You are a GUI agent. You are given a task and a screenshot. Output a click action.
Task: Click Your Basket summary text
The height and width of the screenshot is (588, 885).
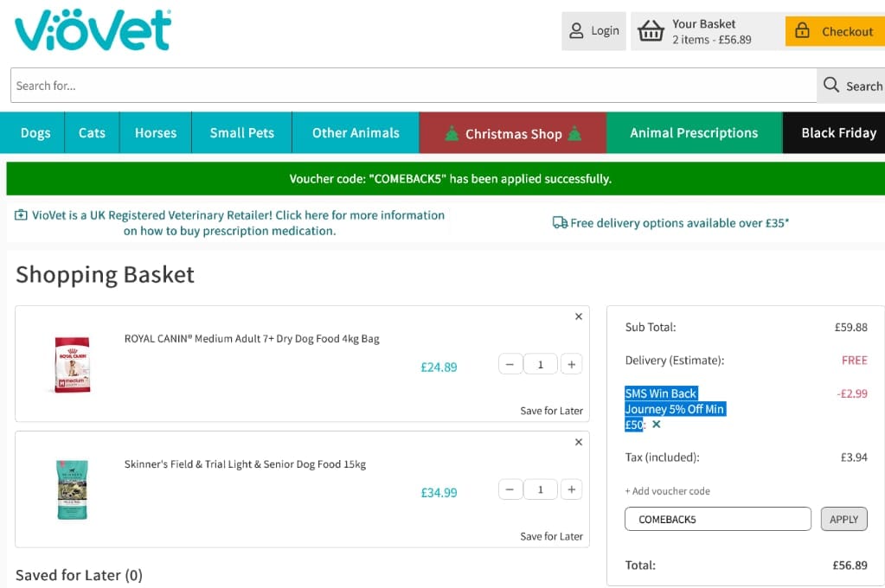pos(711,32)
